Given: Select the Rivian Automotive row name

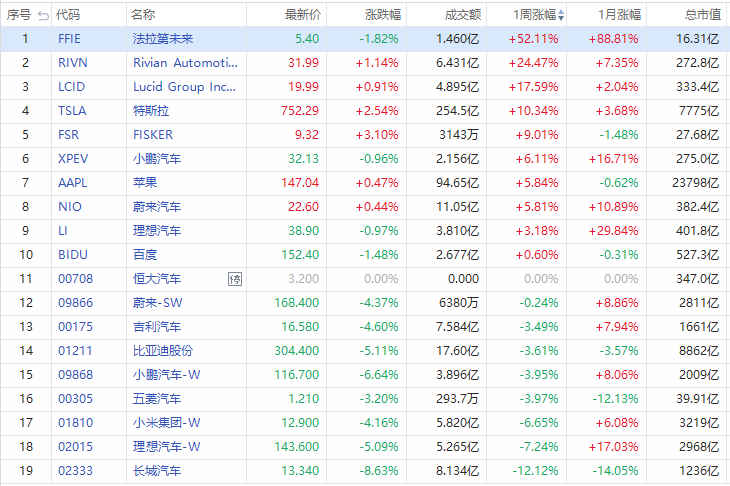Looking at the screenshot, I should point(184,62).
